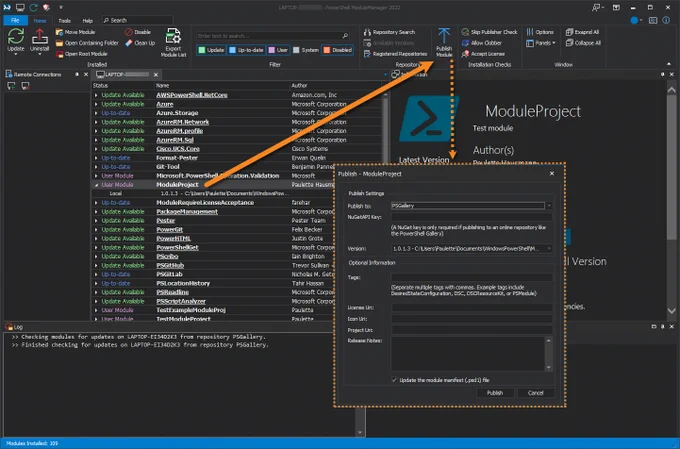Toggle the Update filter
This screenshot has height=449, width=680.
[x=211, y=50]
